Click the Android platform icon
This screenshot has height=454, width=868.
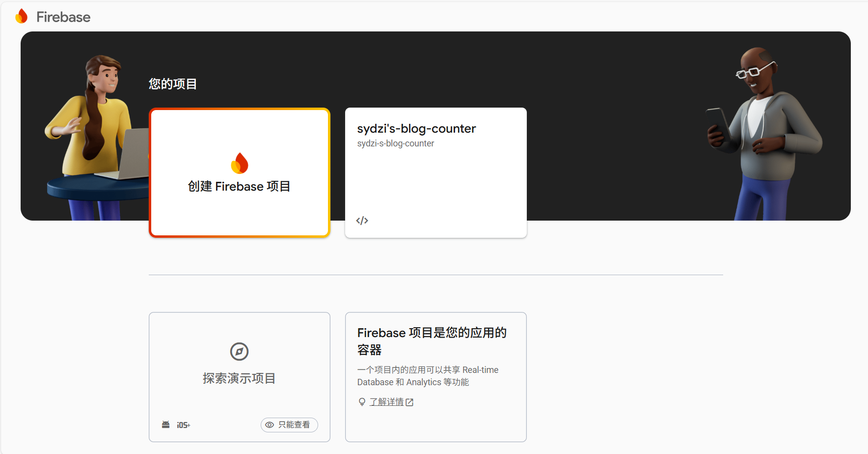(x=166, y=425)
